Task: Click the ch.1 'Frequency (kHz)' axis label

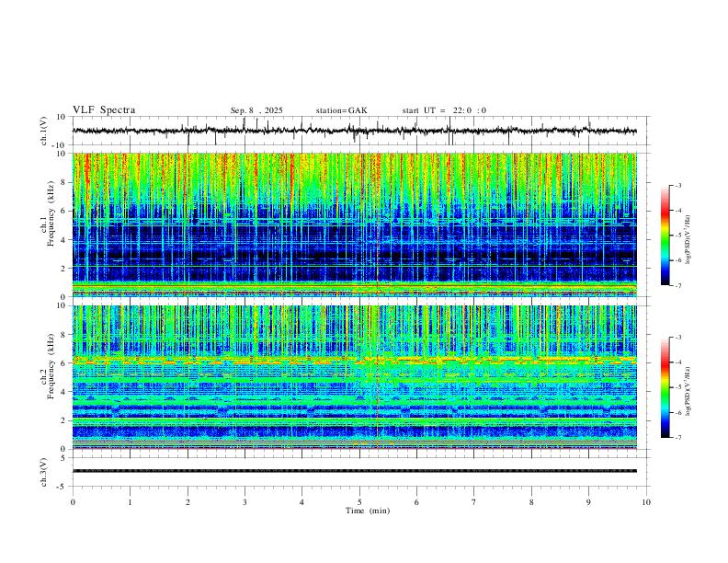Action: point(51,213)
